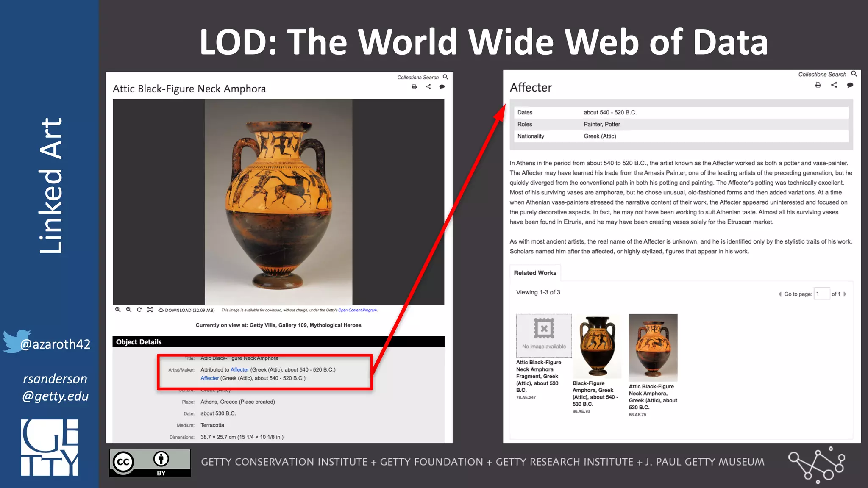Zoom out on amphora image
Image resolution: width=868 pixels, height=488 pixels.
click(x=128, y=310)
